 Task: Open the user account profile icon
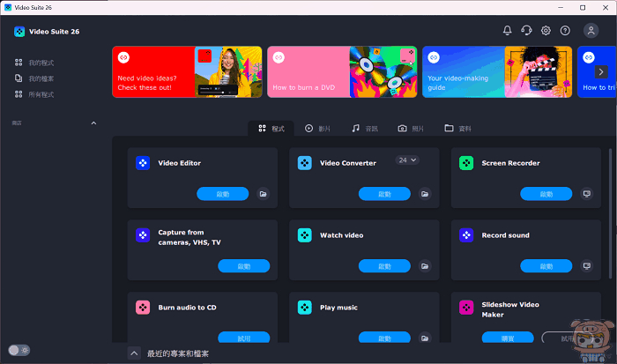pyautogui.click(x=591, y=31)
